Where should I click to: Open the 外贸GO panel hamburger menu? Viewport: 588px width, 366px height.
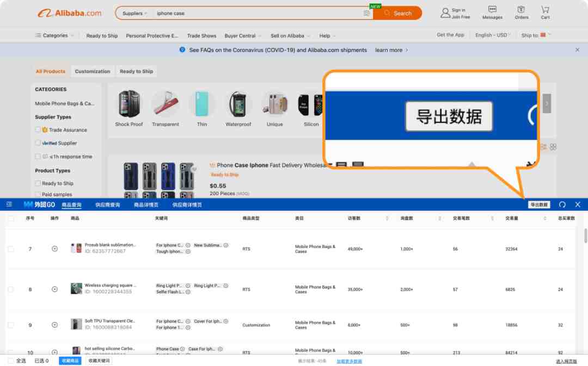[9, 204]
